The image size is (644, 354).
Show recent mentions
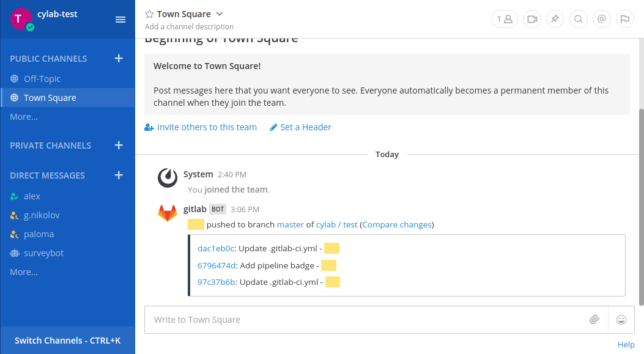pos(602,19)
